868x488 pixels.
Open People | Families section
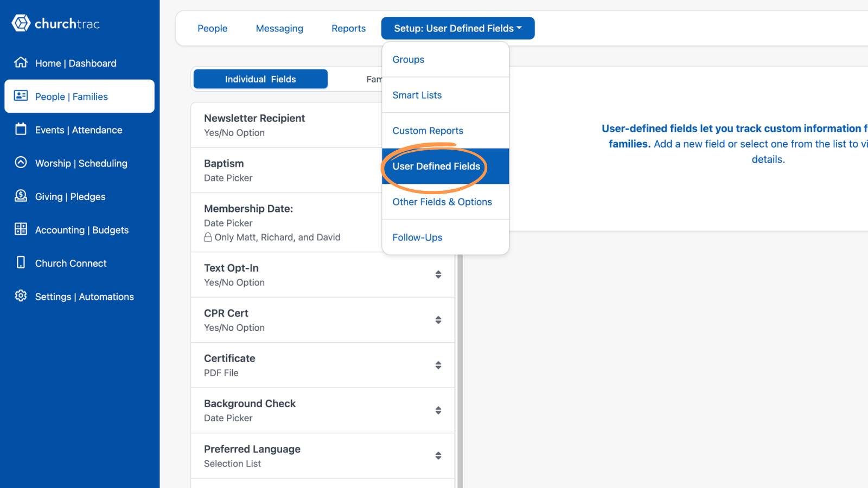click(x=79, y=97)
